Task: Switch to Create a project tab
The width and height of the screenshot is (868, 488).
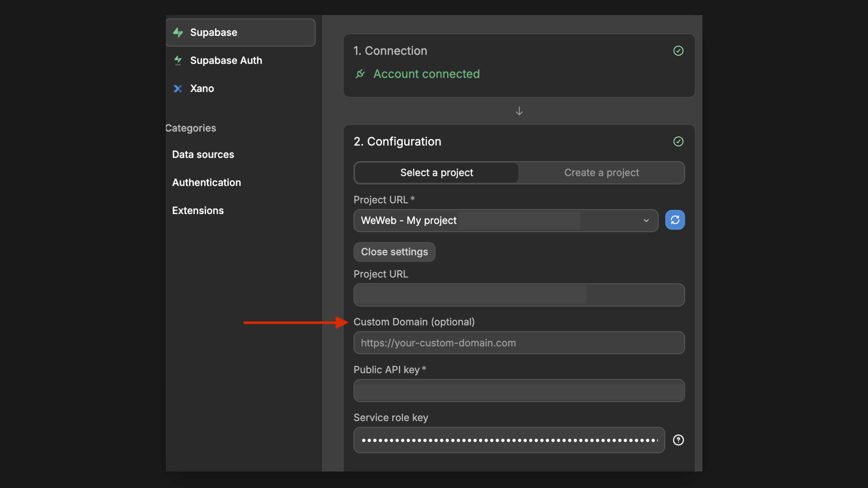Action: 602,173
